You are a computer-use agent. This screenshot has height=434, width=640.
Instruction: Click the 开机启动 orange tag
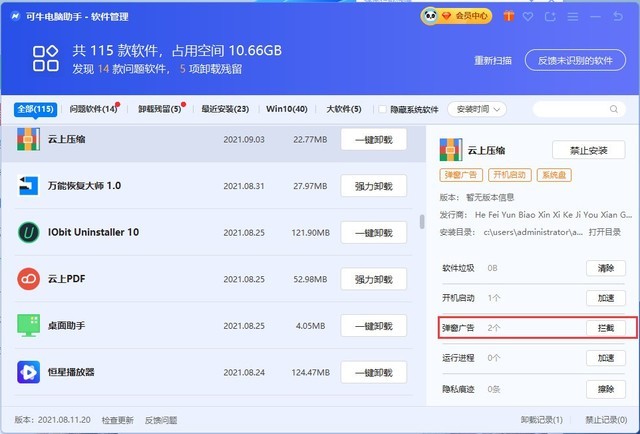point(509,175)
